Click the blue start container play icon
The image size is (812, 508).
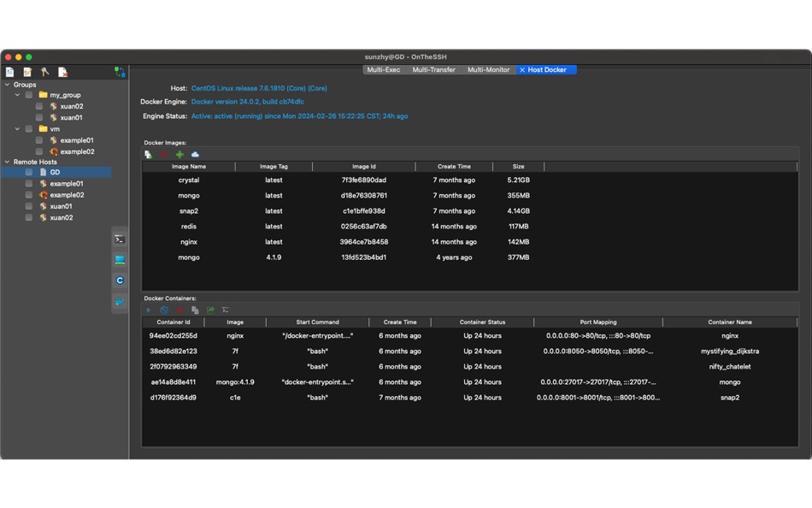point(149,310)
